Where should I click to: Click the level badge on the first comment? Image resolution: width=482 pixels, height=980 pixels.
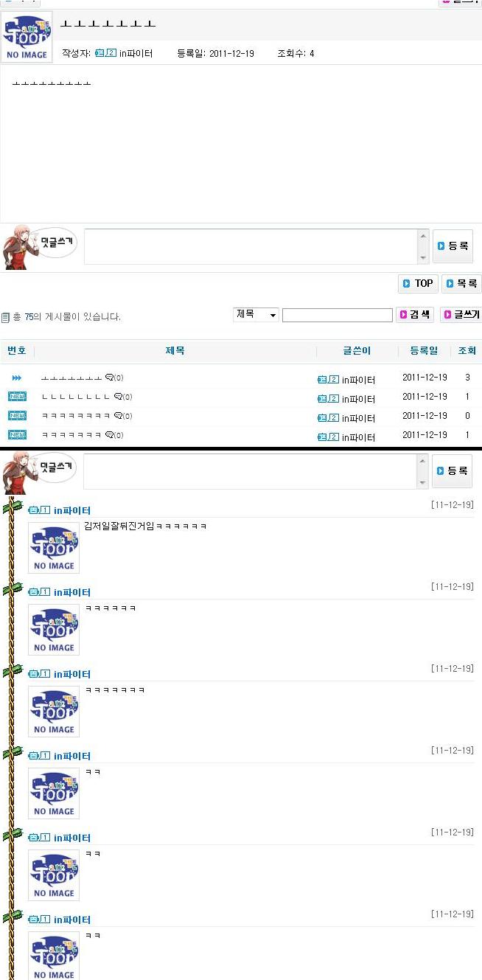pos(39,510)
